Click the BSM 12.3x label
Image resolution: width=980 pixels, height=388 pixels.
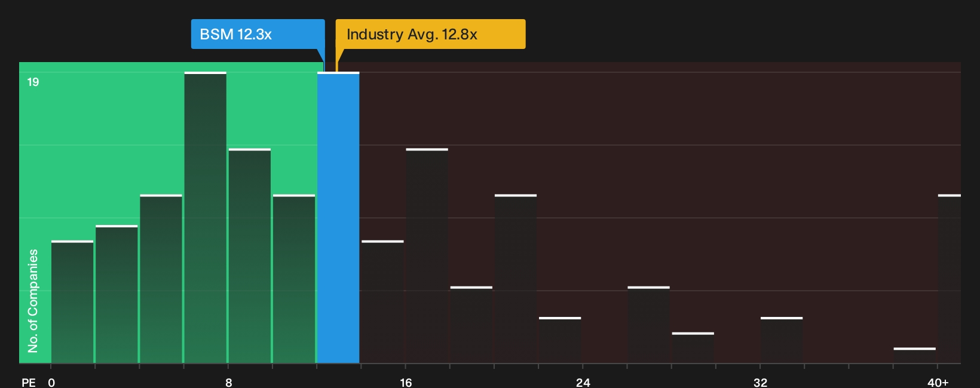[258, 34]
